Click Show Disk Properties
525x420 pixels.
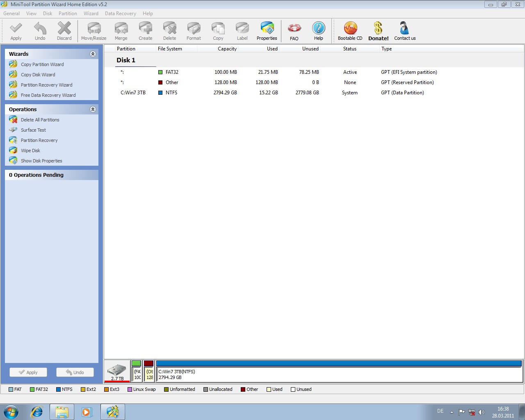click(x=41, y=161)
